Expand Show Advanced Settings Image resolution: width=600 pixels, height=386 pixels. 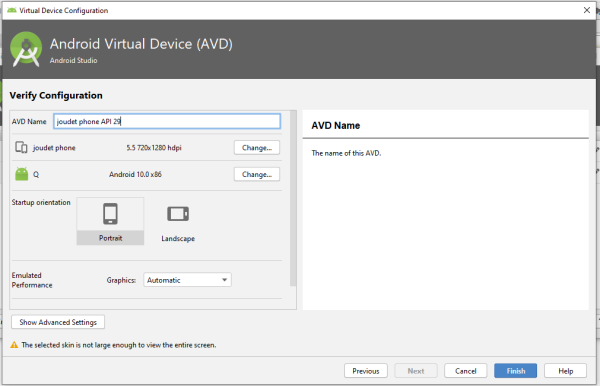pos(58,322)
